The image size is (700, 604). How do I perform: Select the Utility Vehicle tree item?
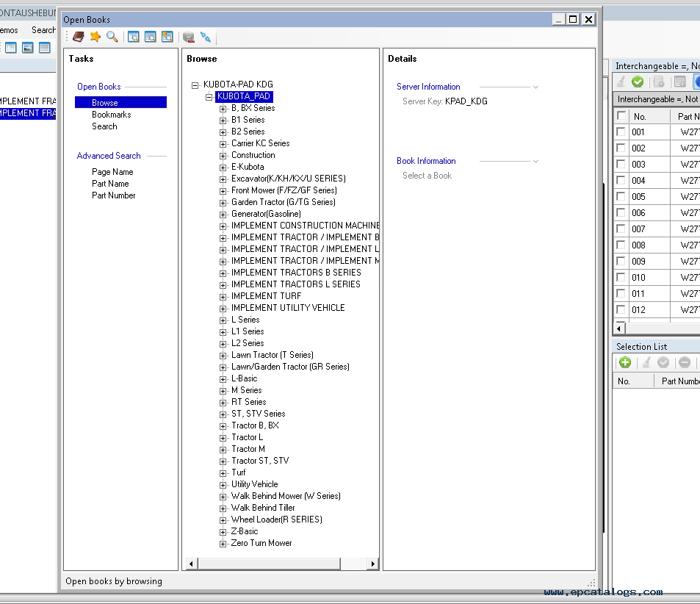tap(254, 484)
